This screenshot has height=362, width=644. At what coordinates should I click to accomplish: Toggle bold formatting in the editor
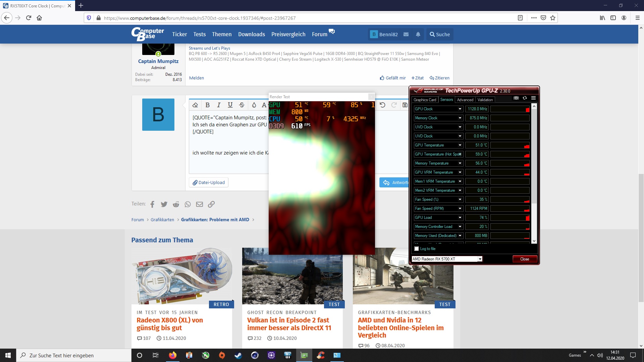coord(207,105)
